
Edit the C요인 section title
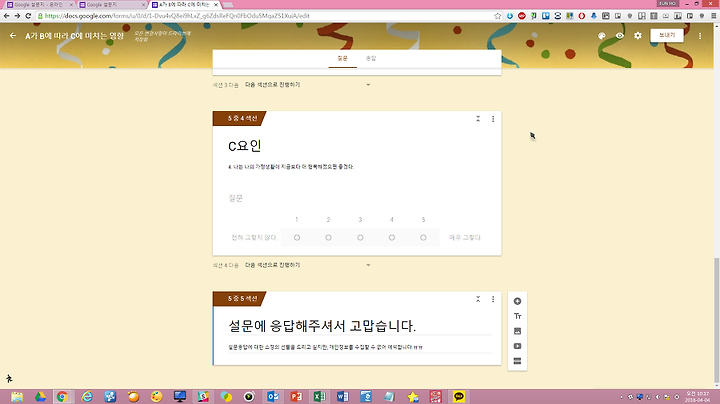click(245, 146)
